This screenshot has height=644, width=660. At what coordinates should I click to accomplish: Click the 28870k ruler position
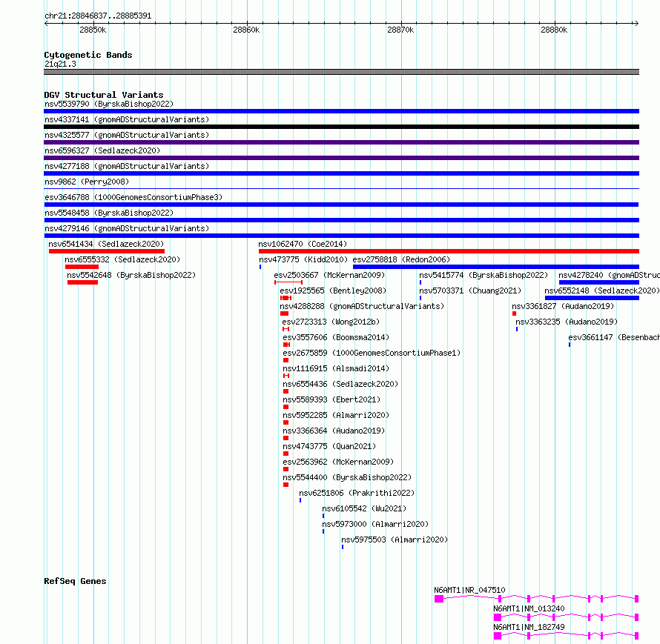400,30
